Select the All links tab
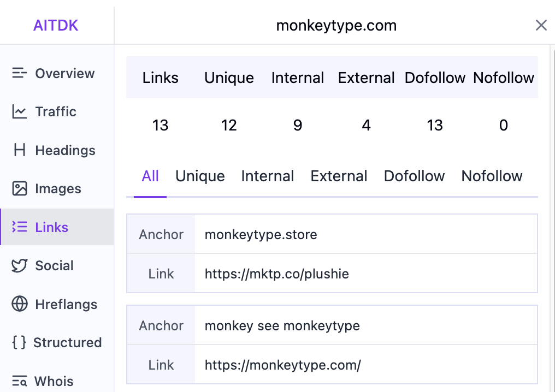 pyautogui.click(x=150, y=176)
